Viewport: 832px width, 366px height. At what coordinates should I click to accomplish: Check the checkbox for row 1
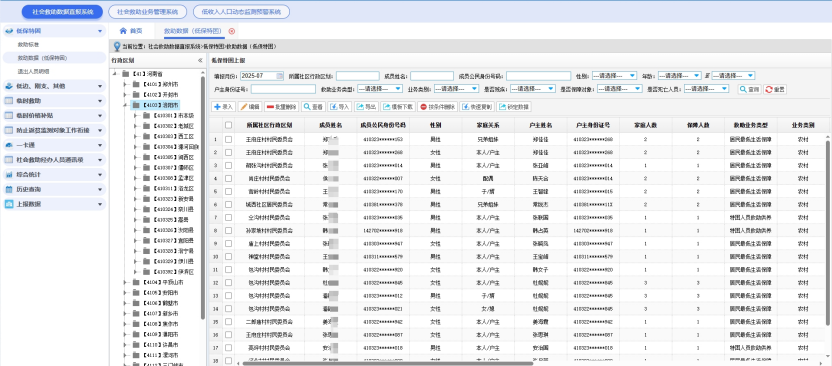point(228,140)
